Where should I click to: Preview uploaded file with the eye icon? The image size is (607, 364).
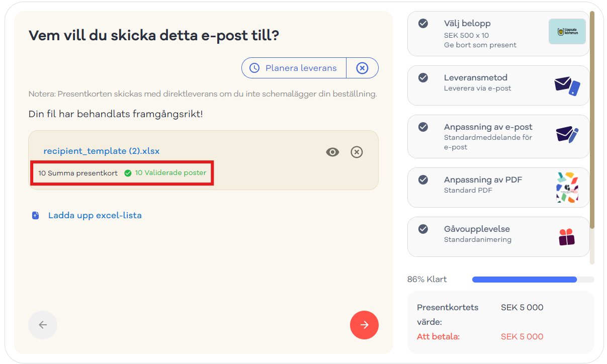click(x=332, y=152)
